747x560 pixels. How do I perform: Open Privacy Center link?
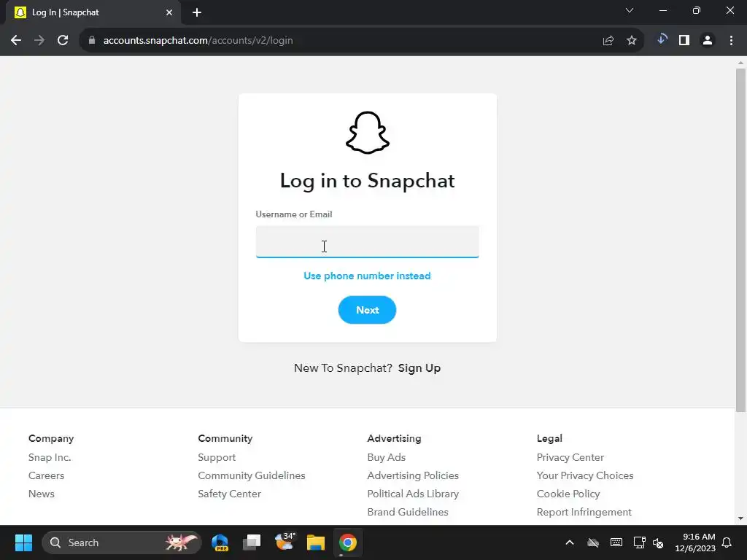570,458
